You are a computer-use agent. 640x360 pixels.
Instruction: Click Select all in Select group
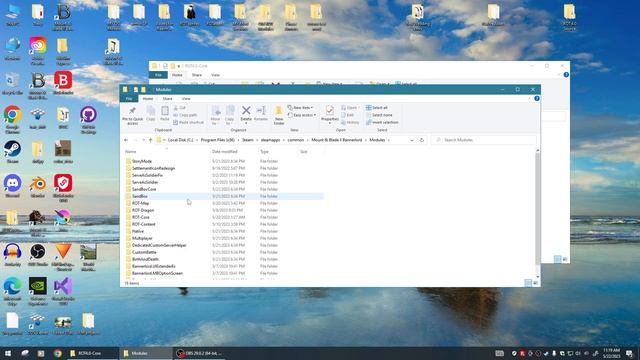(x=376, y=108)
